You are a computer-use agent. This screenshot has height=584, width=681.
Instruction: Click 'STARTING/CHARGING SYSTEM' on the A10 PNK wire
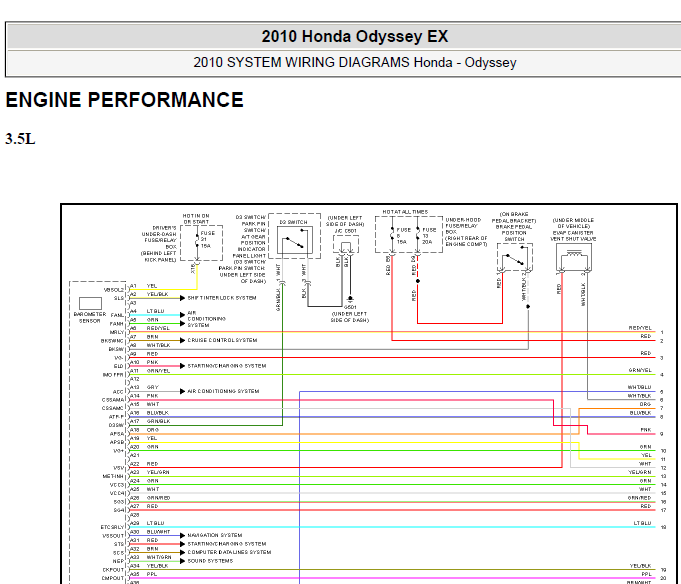[227, 366]
